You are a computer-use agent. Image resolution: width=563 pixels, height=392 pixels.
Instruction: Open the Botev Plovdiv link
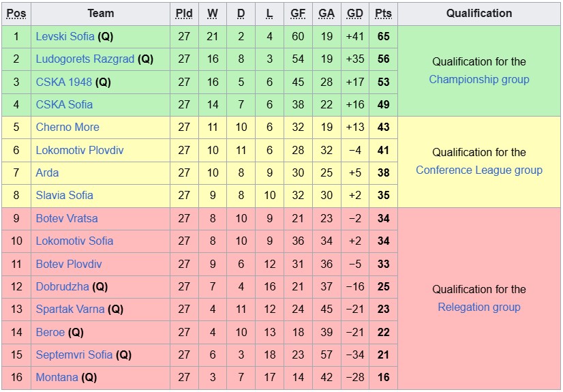tap(69, 264)
